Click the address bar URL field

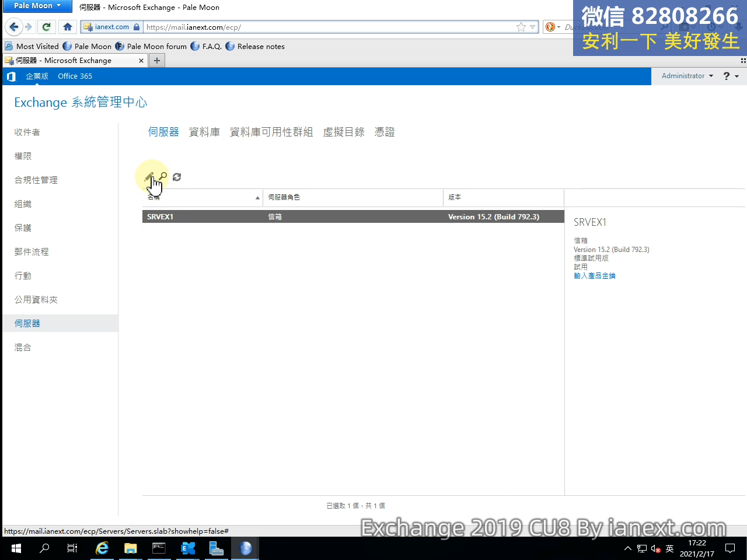(329, 27)
